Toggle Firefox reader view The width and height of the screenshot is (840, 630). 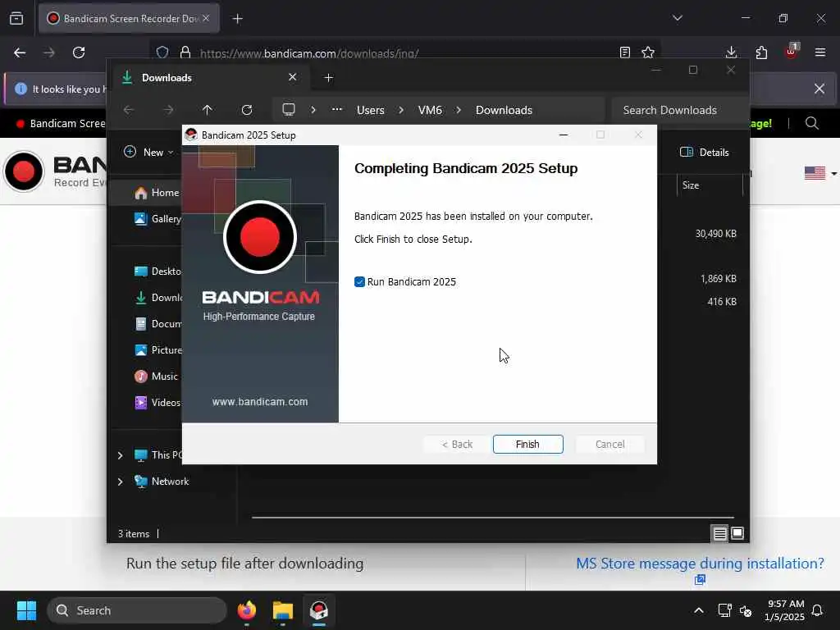(x=624, y=52)
